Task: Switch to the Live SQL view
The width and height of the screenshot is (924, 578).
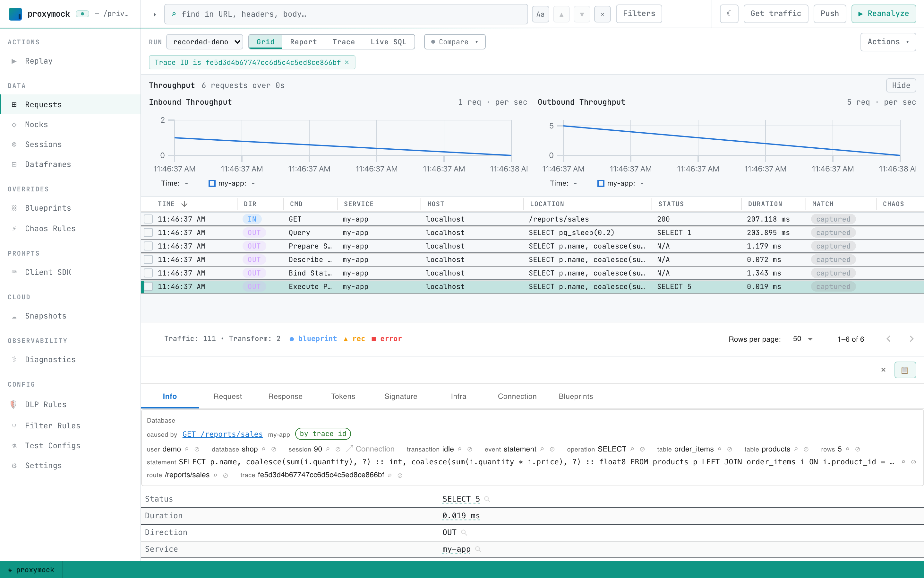Action: 388,42
